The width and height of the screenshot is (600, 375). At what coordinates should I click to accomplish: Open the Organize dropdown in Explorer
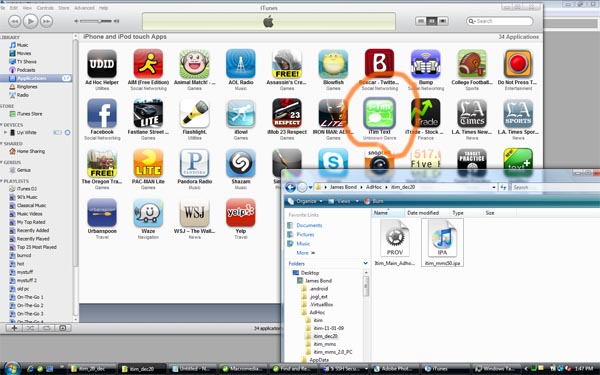[x=305, y=201]
